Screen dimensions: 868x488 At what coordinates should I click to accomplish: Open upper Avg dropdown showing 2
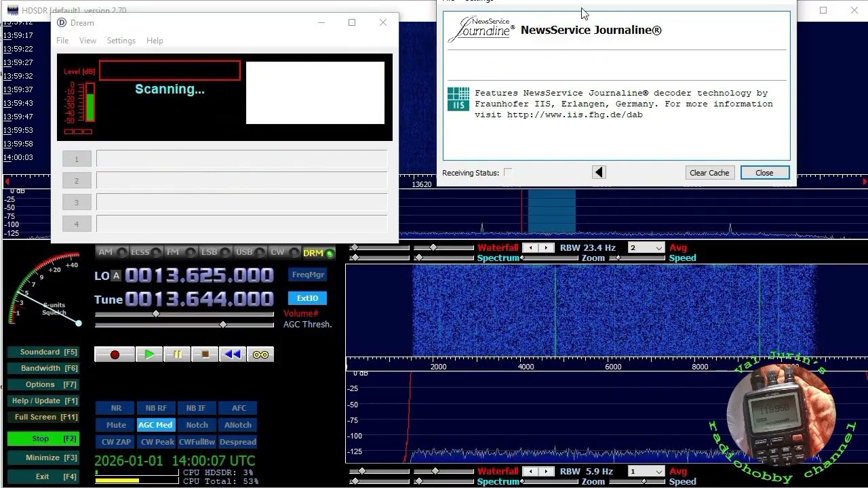pos(646,248)
